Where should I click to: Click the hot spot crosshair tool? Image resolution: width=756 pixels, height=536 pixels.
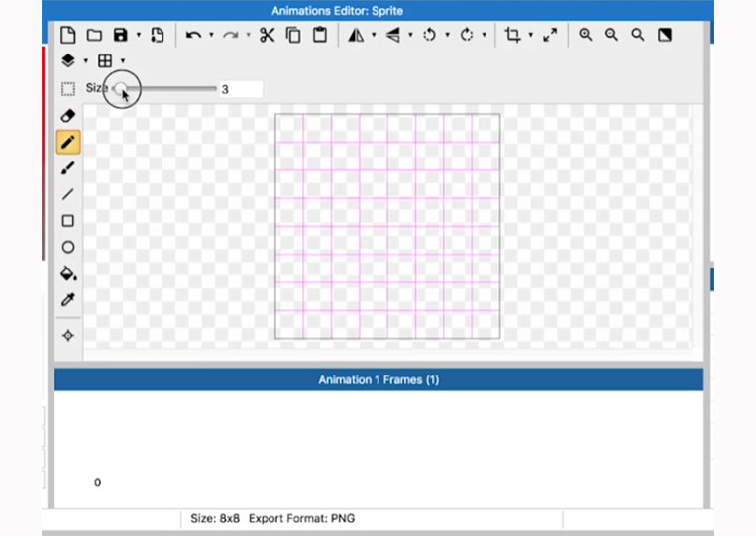click(x=68, y=336)
